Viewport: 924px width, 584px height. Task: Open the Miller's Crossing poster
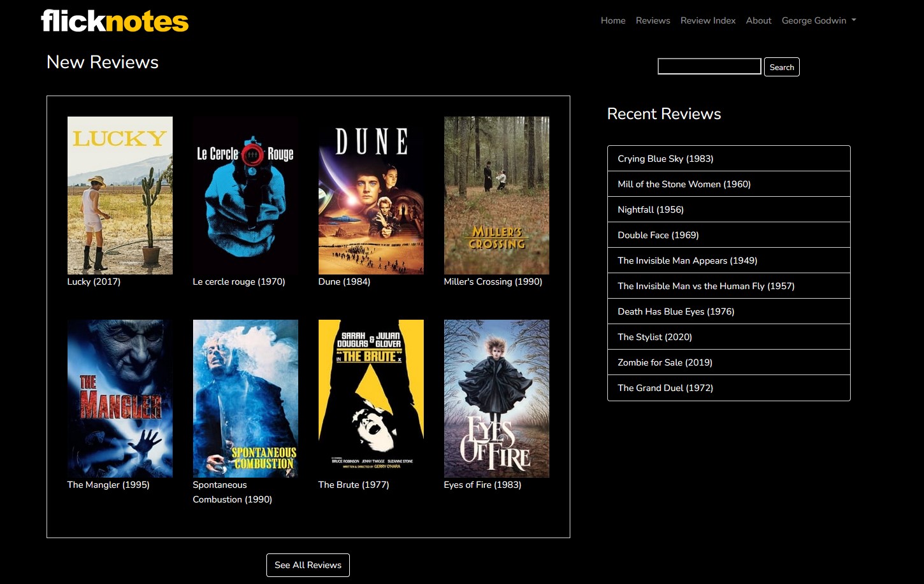click(x=496, y=196)
